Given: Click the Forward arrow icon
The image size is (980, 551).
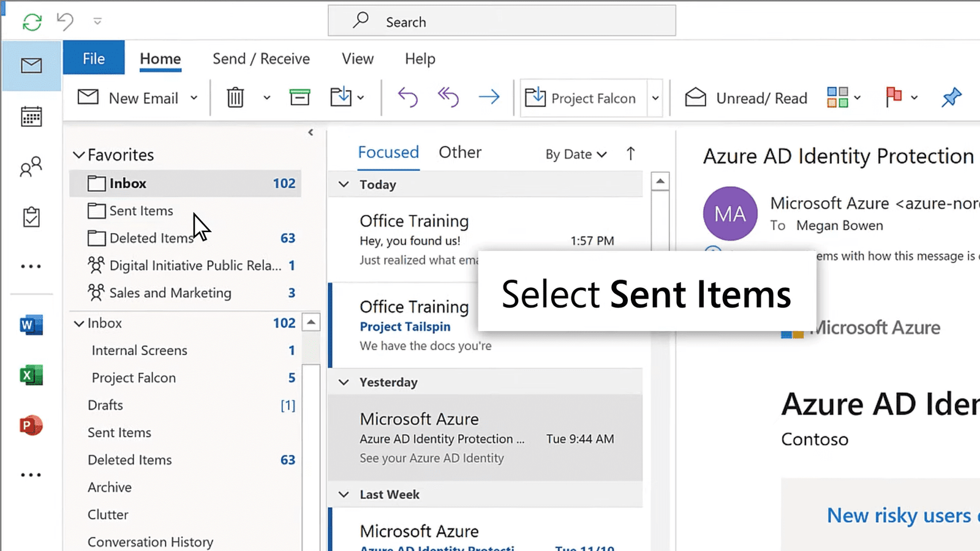Looking at the screenshot, I should (x=489, y=97).
